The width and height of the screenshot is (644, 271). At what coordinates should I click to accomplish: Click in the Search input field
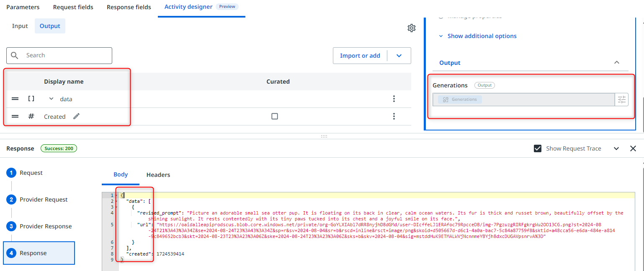(x=59, y=55)
